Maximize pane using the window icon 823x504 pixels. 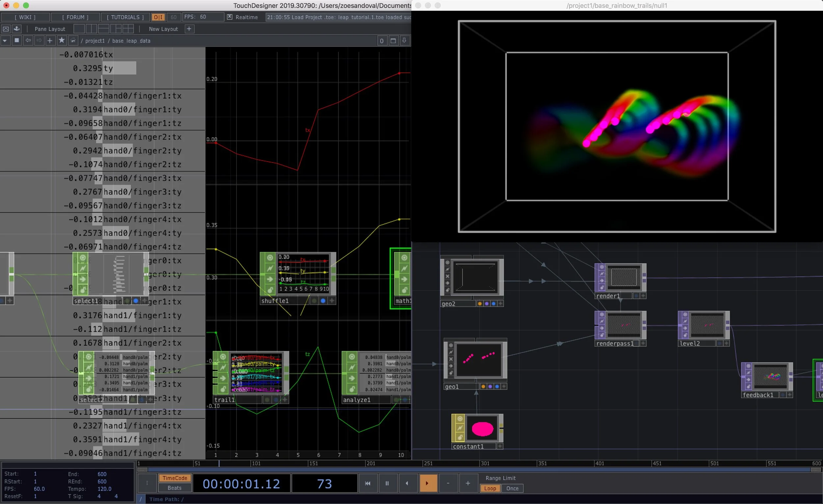(x=393, y=41)
